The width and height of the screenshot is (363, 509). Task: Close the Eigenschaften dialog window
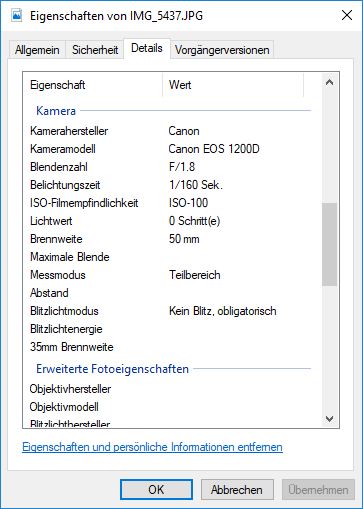347,15
